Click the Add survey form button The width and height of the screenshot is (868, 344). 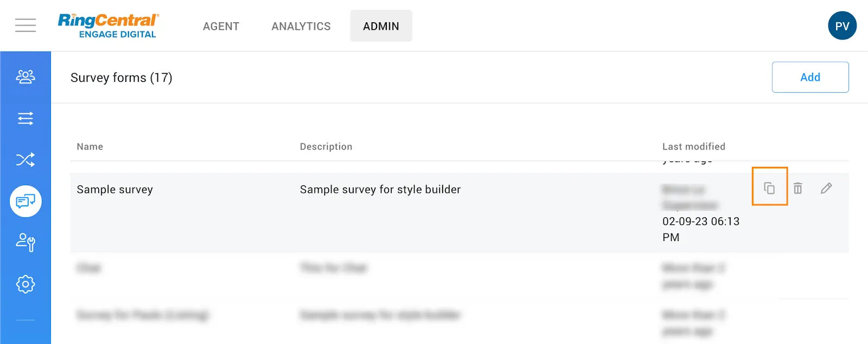point(810,77)
